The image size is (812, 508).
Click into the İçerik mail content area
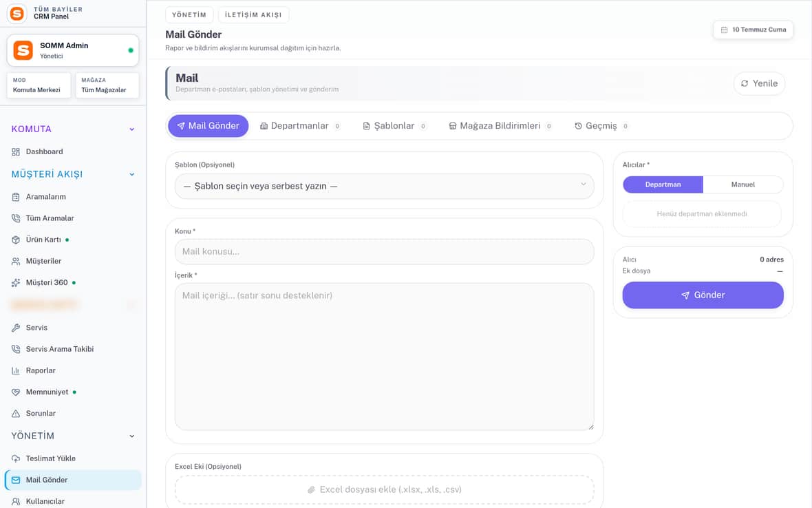(x=384, y=357)
